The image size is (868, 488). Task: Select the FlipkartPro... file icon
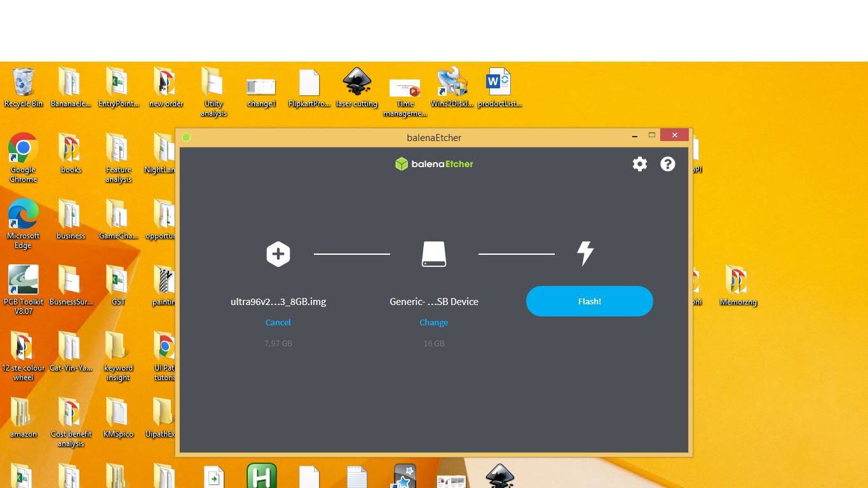(309, 88)
